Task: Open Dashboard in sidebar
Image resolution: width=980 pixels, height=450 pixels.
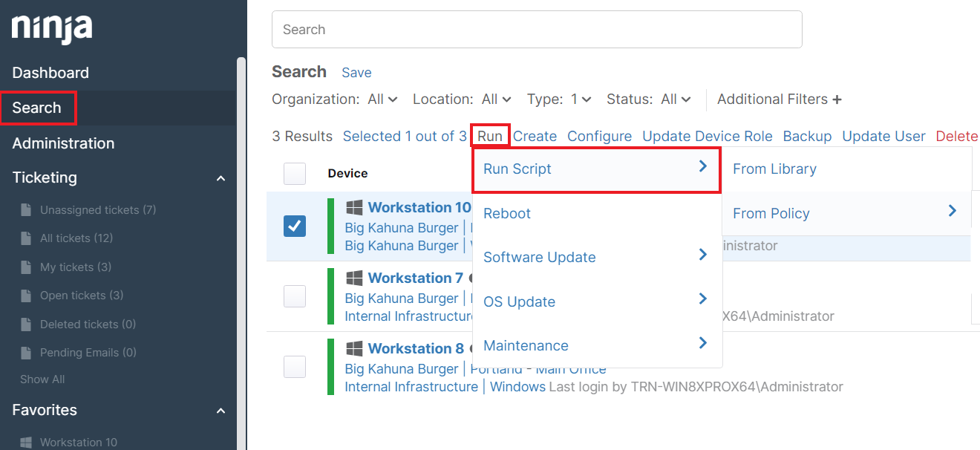Action: pos(50,73)
